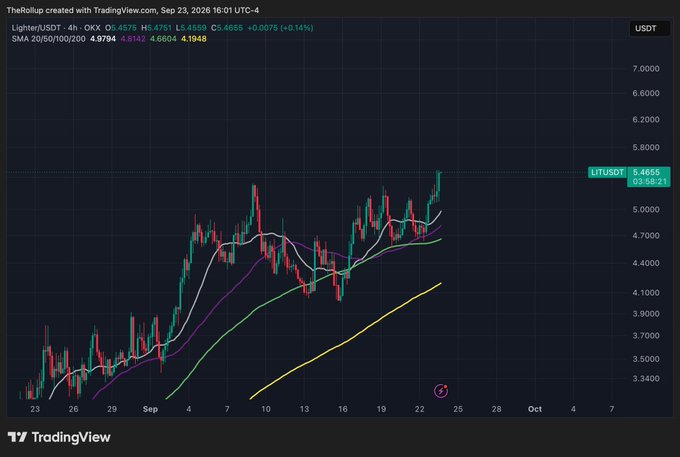
Task: Click the Open value O5.4575
Action: coord(121,28)
